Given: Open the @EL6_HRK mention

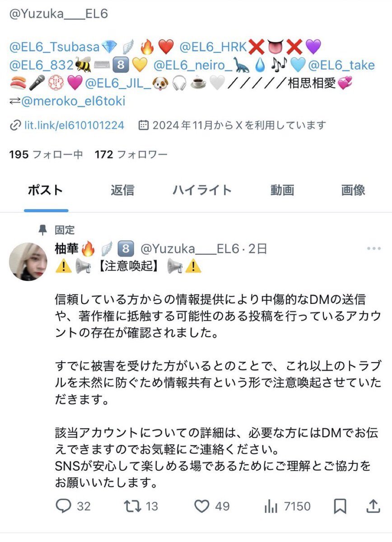Looking at the screenshot, I should click(213, 47).
